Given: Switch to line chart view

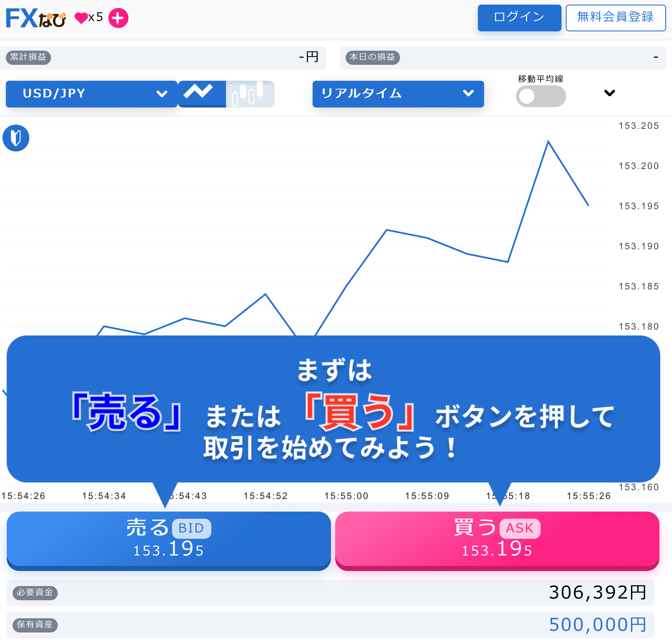Looking at the screenshot, I should point(202,94).
